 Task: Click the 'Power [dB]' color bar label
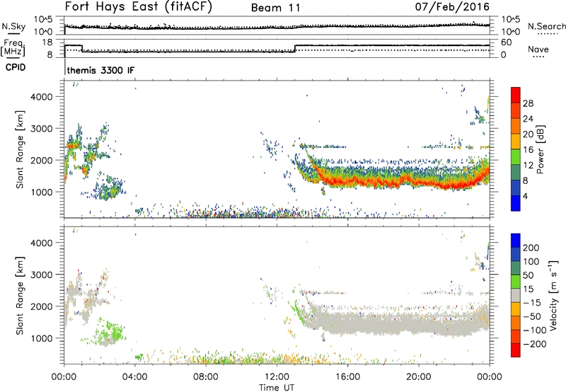click(x=541, y=149)
